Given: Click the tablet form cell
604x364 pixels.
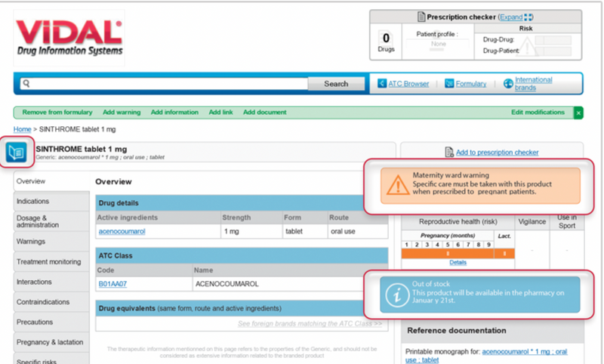Looking at the screenshot, I should click(x=305, y=232).
